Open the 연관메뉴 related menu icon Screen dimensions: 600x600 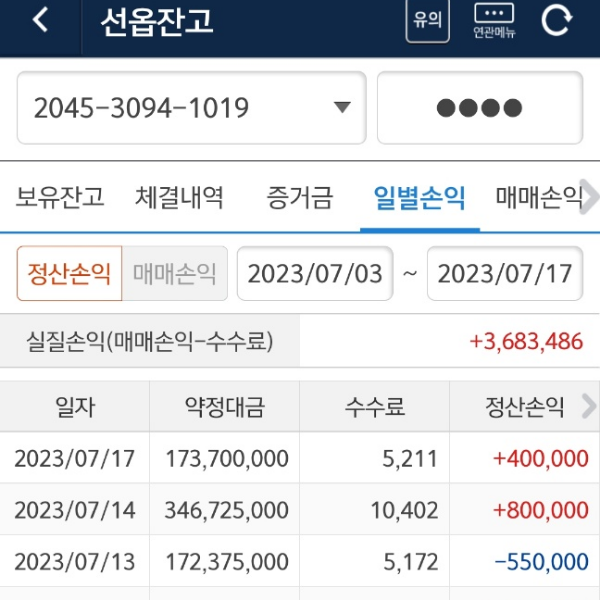494,21
